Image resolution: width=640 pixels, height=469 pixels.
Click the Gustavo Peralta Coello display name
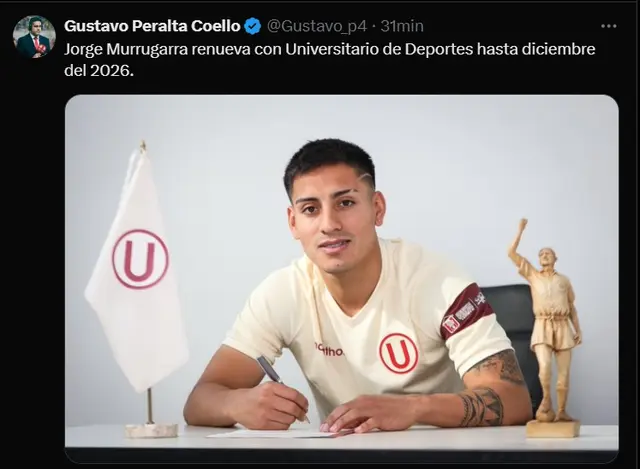(152, 26)
